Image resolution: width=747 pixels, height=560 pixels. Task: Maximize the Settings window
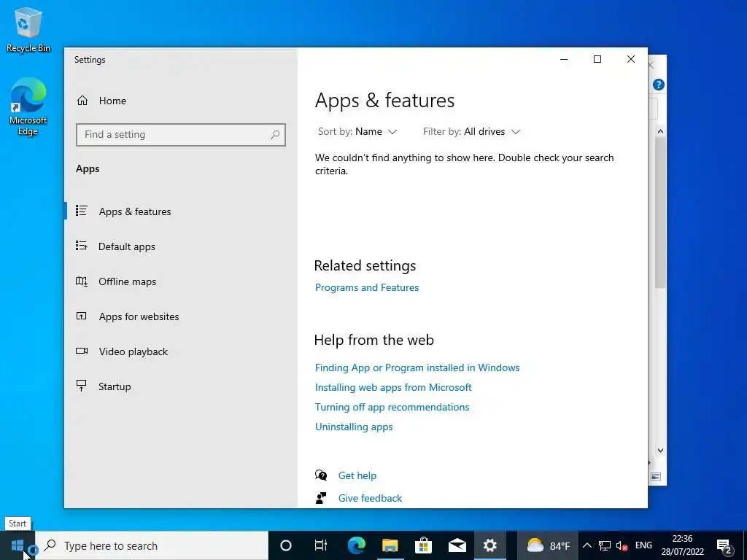point(597,59)
